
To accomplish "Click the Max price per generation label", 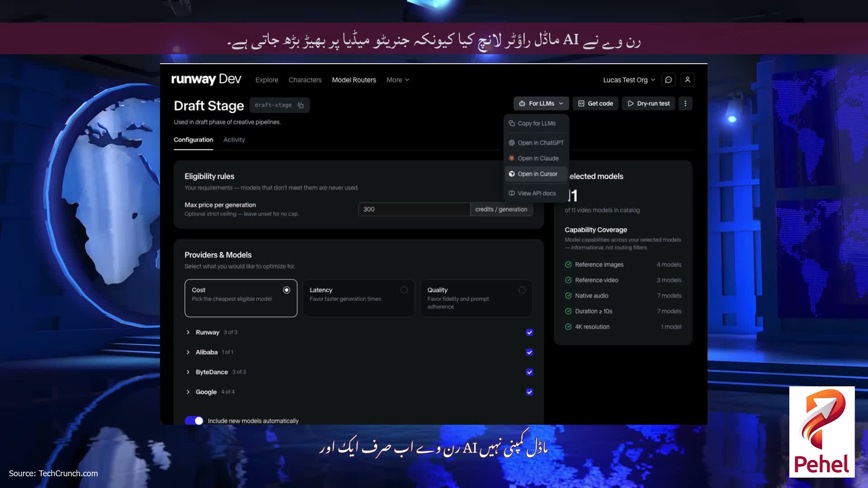I will (x=220, y=205).
